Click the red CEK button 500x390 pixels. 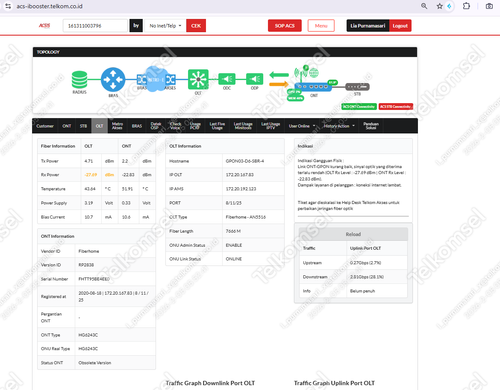point(196,26)
